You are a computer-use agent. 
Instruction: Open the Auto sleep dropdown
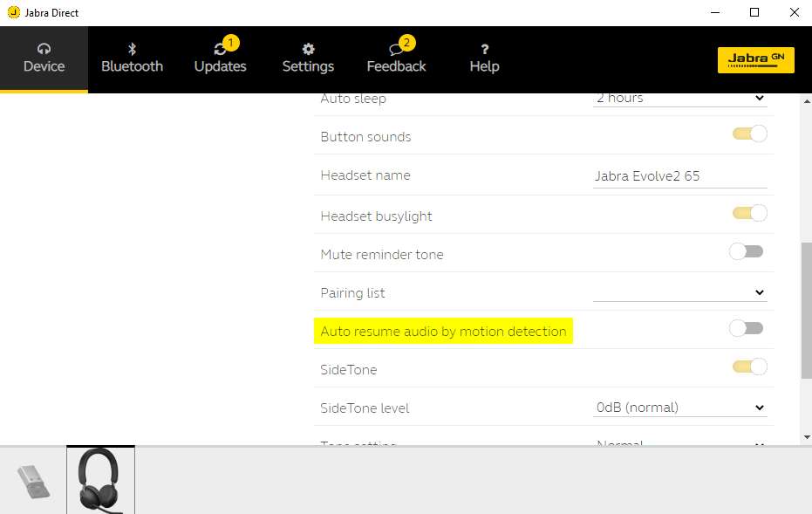680,99
